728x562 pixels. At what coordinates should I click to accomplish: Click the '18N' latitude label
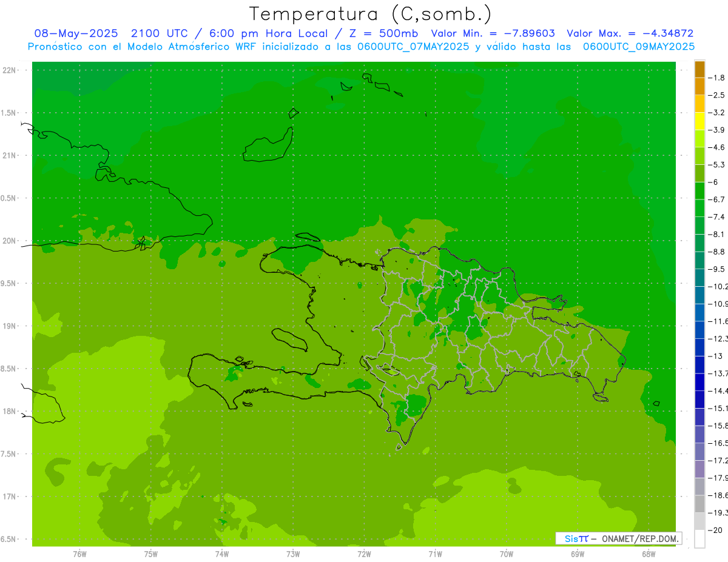9,411
